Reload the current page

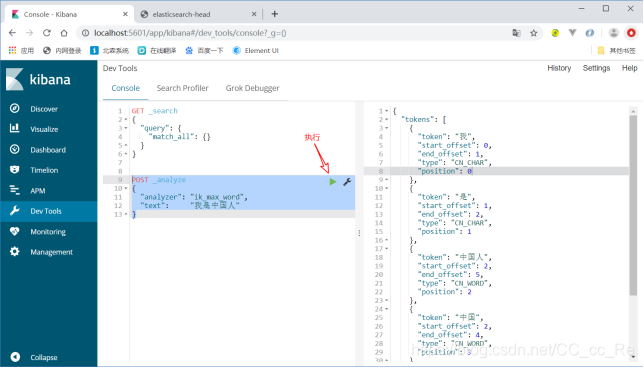tap(47, 33)
